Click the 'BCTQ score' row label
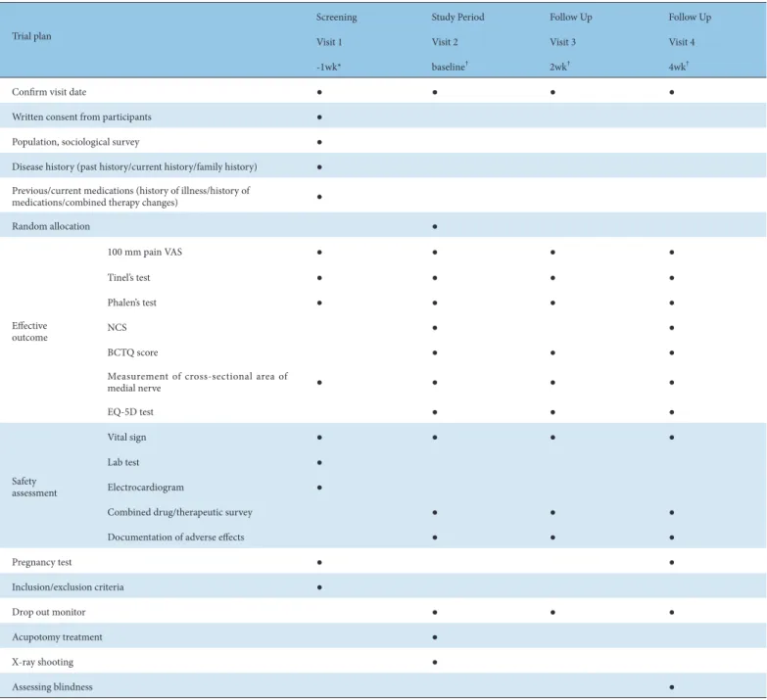Viewport: 767px width, 700px height. (x=132, y=352)
